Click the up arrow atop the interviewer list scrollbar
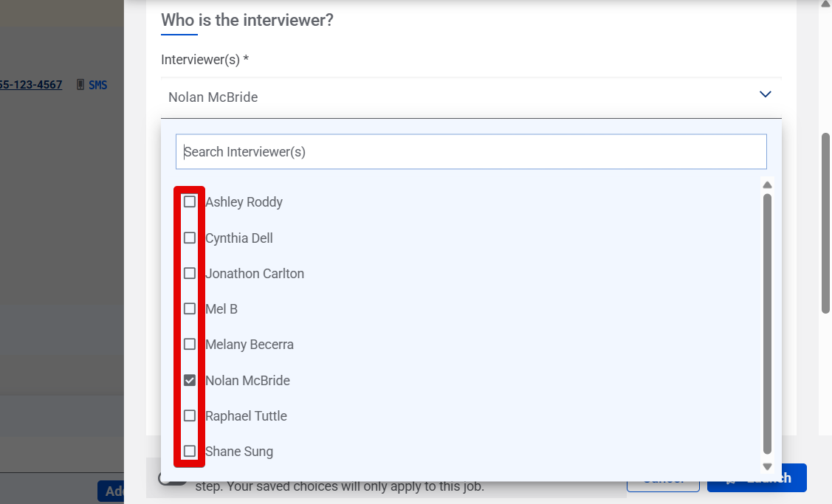The width and height of the screenshot is (832, 504). point(767,184)
